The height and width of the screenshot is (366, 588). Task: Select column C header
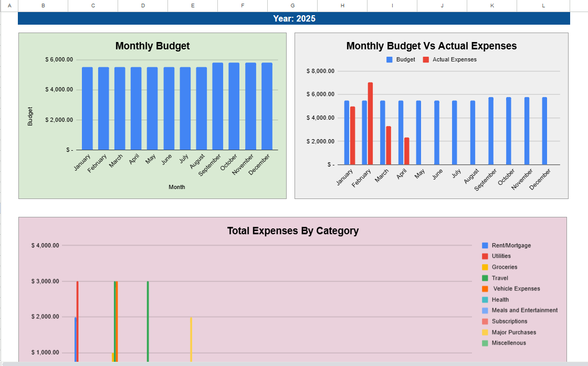point(92,6)
